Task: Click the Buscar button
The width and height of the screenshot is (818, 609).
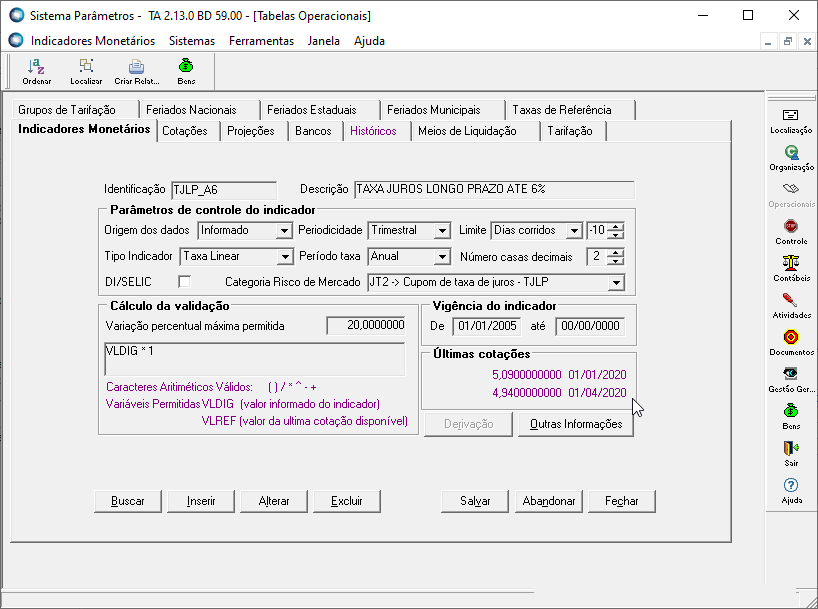Action: tap(128, 501)
